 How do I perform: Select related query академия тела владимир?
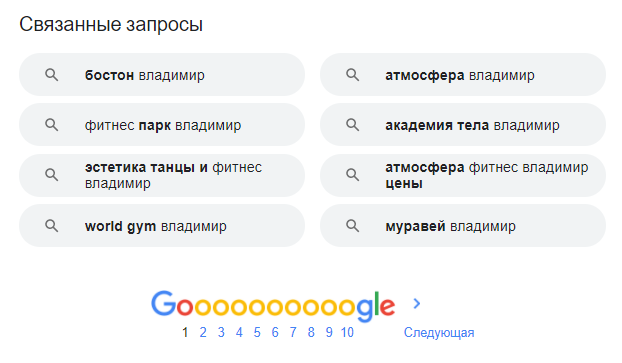point(463,125)
